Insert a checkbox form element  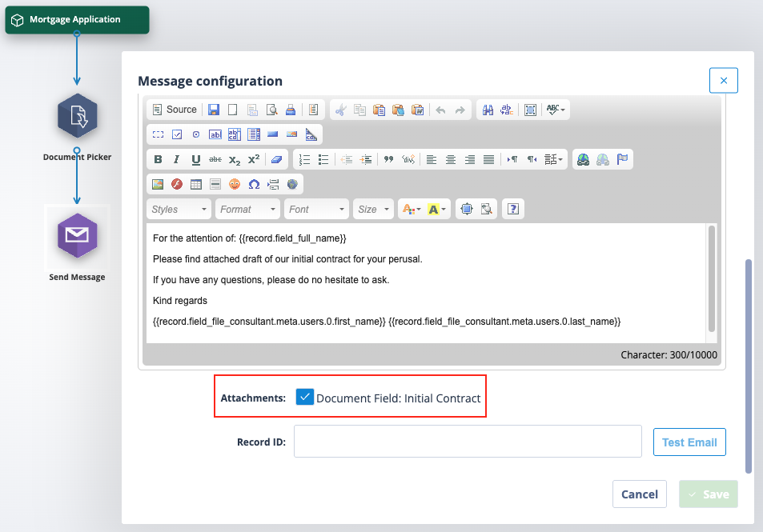point(177,134)
